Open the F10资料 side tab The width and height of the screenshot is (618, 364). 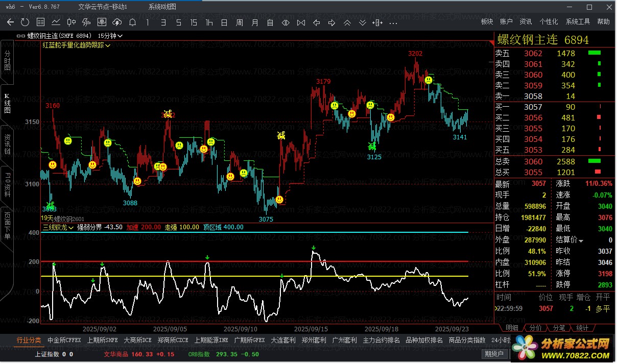point(7,186)
